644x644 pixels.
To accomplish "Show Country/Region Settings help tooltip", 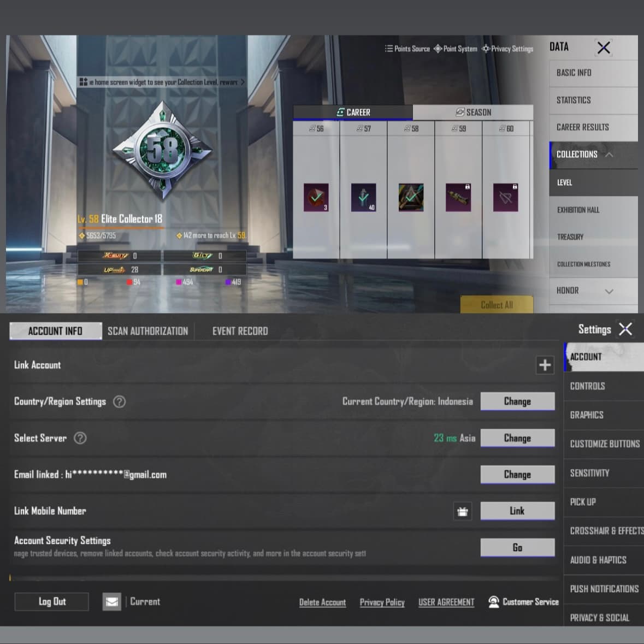I will pyautogui.click(x=120, y=401).
